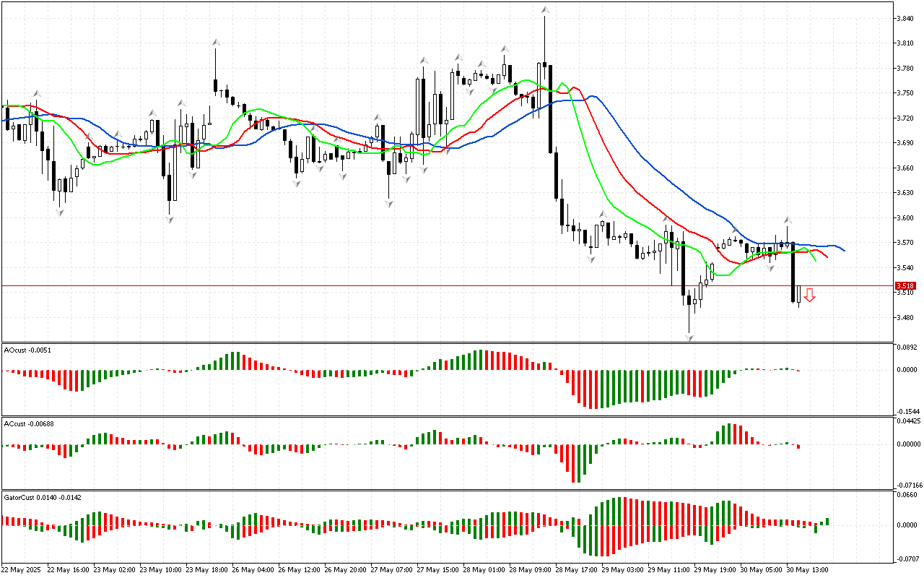Select the down fractal arrow below the lowest candle wick
The height and width of the screenshot is (578, 924).
689,337
